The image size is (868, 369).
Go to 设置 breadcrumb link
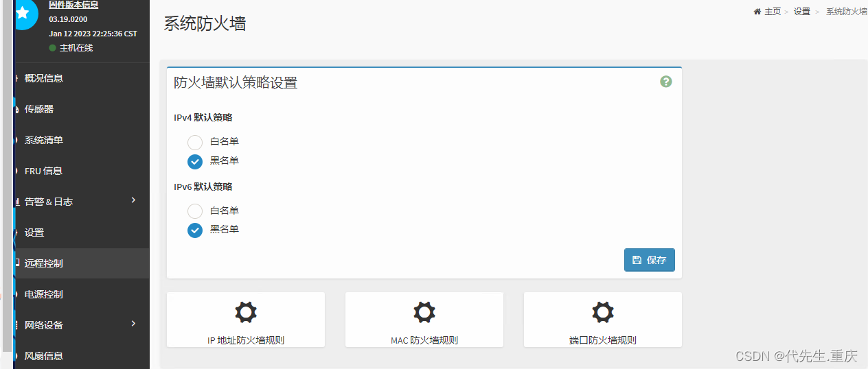[802, 12]
